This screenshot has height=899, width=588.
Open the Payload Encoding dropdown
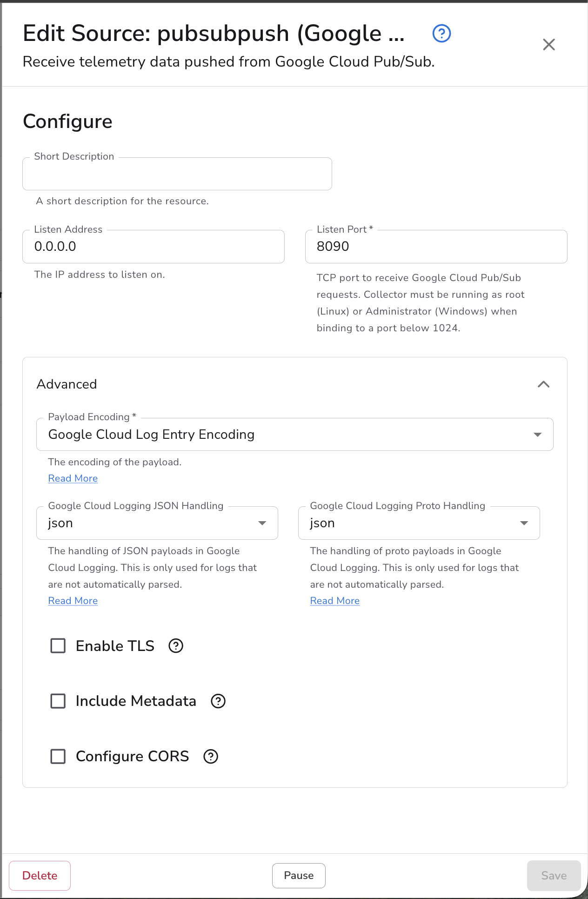294,435
